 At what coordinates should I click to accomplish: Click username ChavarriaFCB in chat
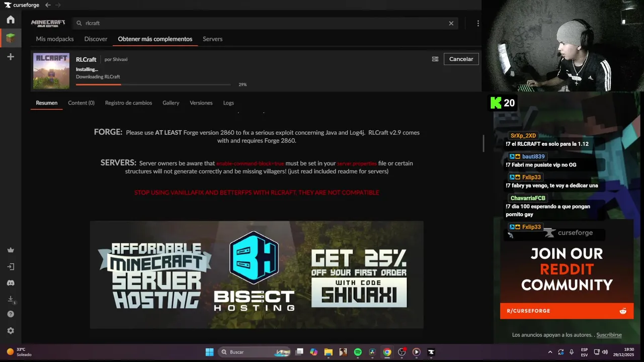pyautogui.click(x=528, y=198)
